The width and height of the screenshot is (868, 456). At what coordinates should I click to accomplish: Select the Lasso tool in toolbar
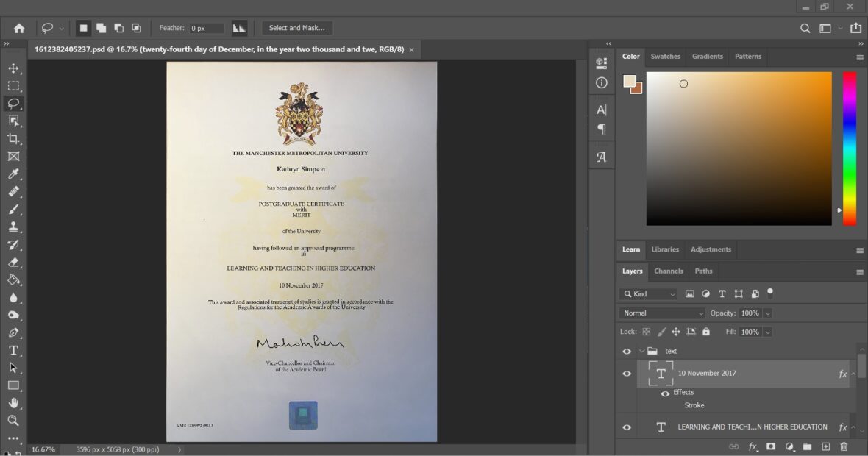[13, 104]
